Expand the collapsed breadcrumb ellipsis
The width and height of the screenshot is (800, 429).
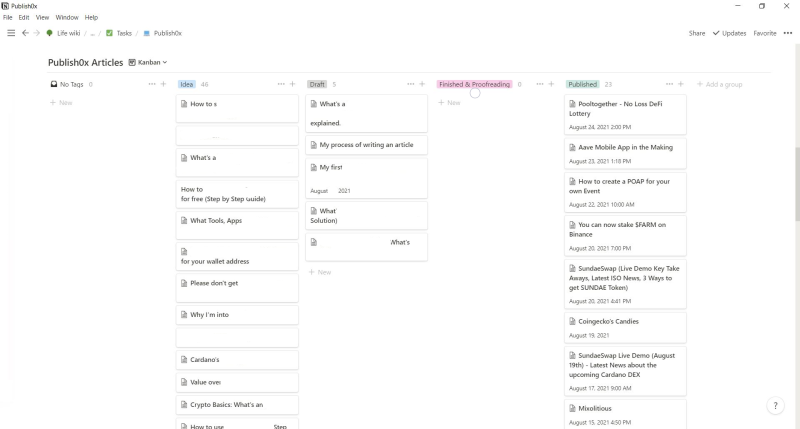(92, 33)
